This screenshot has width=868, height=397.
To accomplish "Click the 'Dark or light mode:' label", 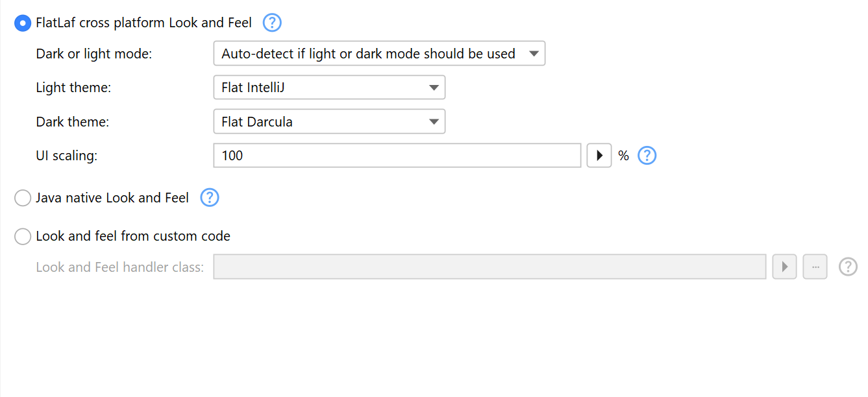I will (94, 54).
